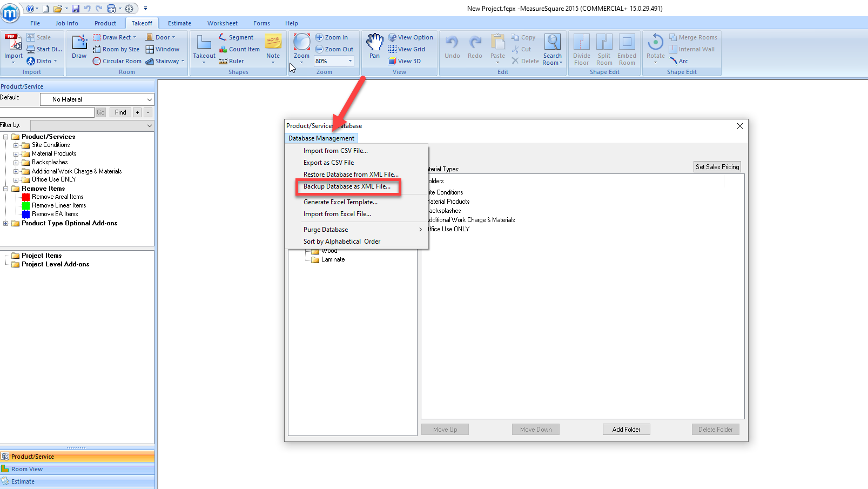Choose Generate Excel Template
The height and width of the screenshot is (489, 868).
pos(340,202)
